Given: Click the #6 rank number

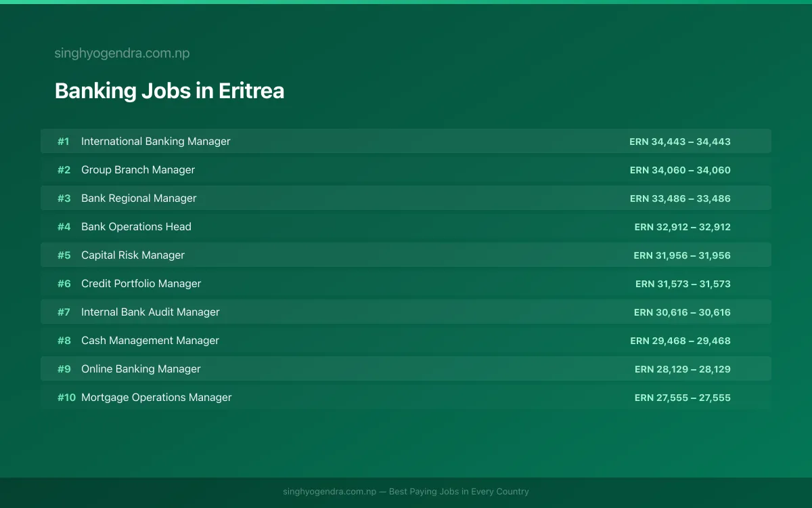Looking at the screenshot, I should pos(64,284).
